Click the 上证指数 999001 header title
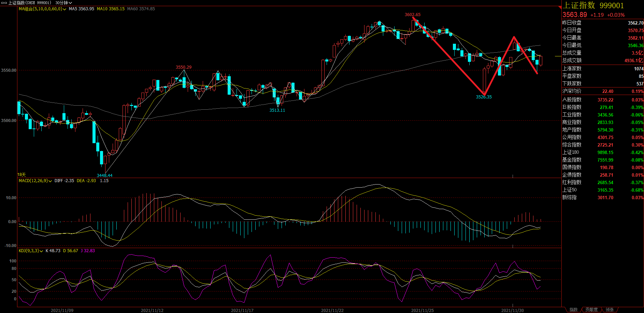 593,5
